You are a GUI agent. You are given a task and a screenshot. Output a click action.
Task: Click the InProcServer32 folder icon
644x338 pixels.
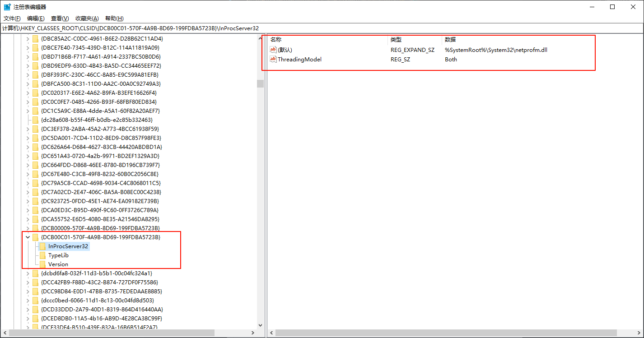(42, 246)
